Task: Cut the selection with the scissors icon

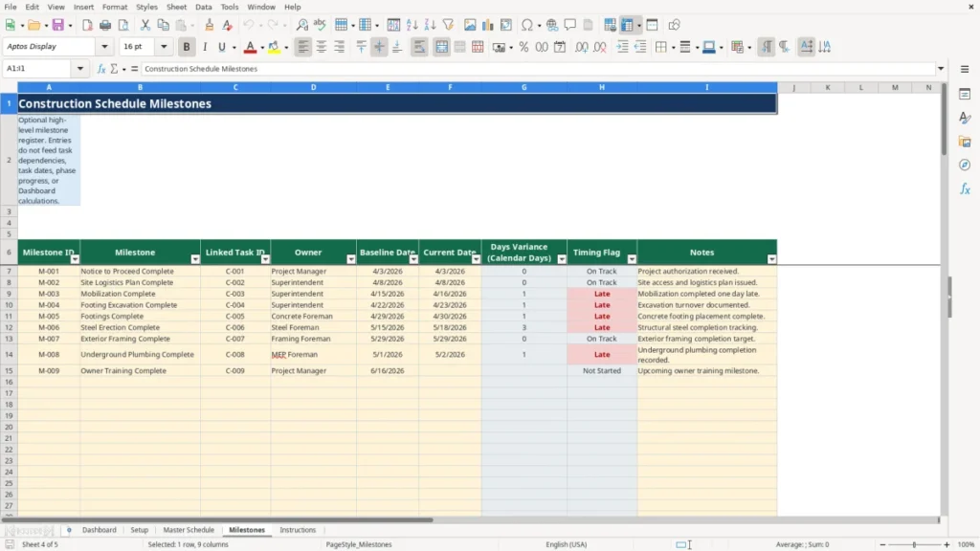Action: coord(145,25)
